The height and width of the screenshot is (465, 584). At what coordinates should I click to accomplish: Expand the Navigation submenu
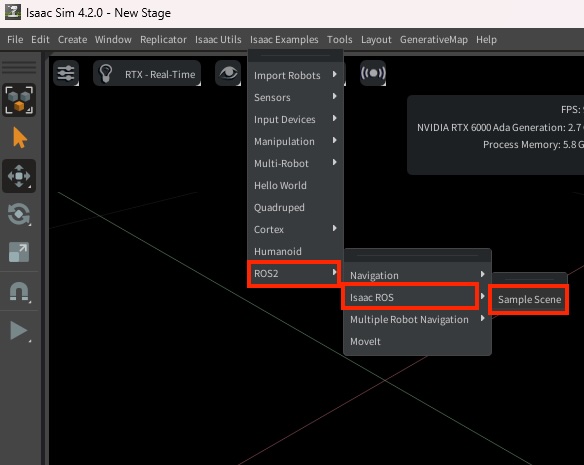pyautogui.click(x=418, y=275)
